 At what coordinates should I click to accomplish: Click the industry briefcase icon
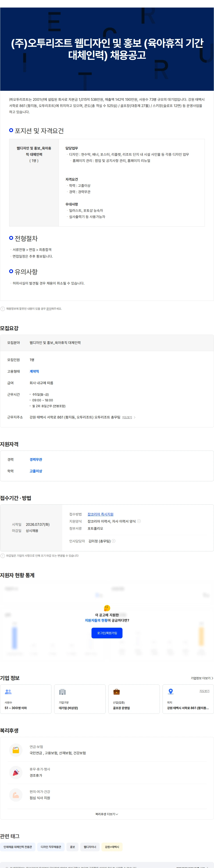(x=116, y=692)
